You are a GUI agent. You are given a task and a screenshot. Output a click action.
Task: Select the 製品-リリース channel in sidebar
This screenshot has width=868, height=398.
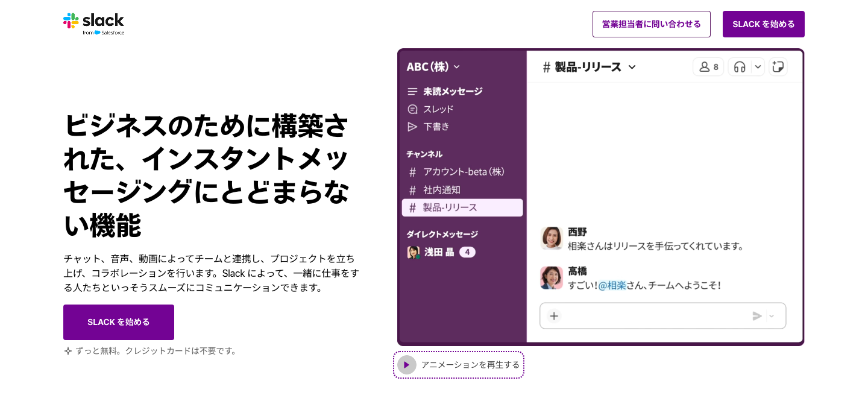(462, 207)
